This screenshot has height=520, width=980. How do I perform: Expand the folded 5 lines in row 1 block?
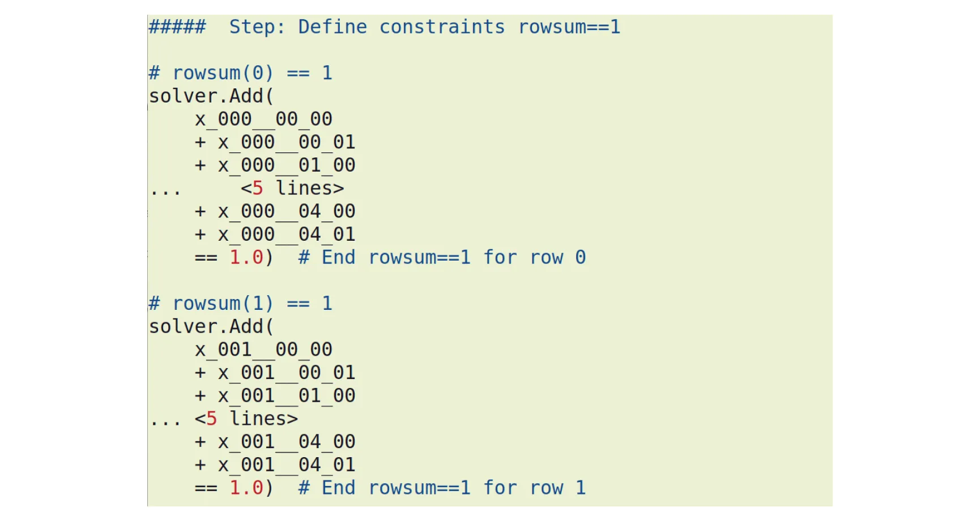[x=246, y=419]
